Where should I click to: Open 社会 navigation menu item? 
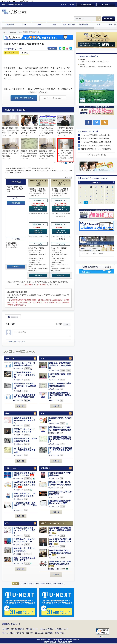pyautogui.click(x=54, y=25)
